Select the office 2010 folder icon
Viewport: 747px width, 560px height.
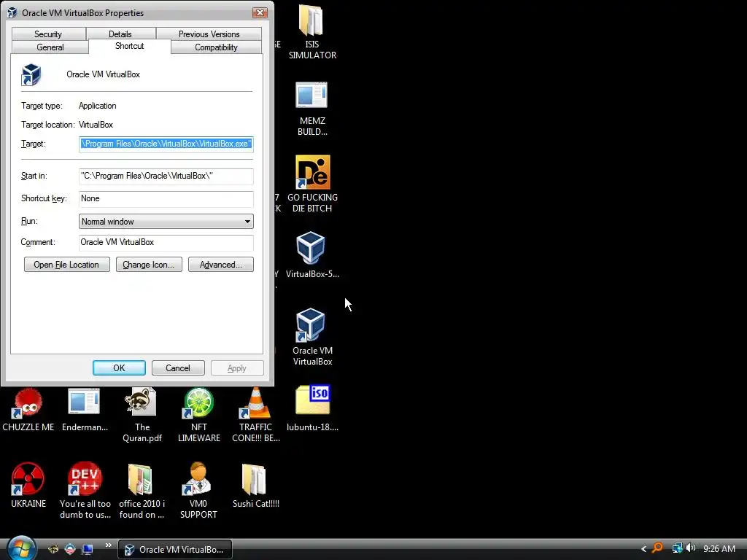pos(140,480)
